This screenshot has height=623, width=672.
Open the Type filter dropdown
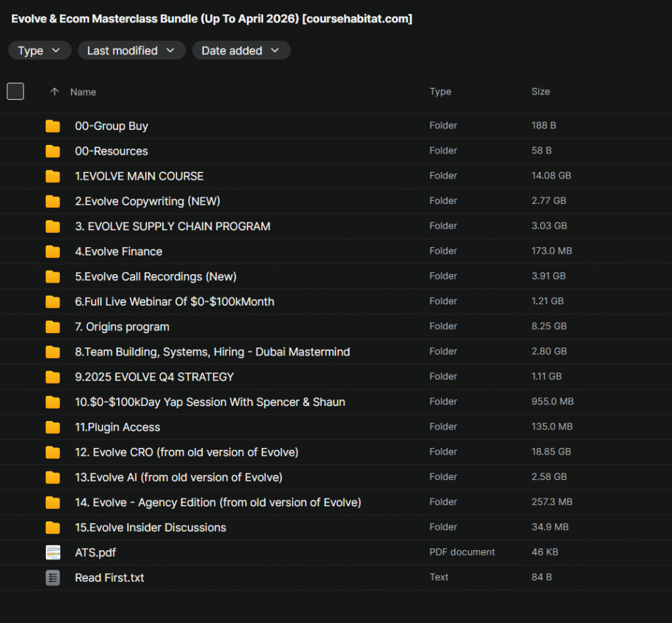click(39, 50)
